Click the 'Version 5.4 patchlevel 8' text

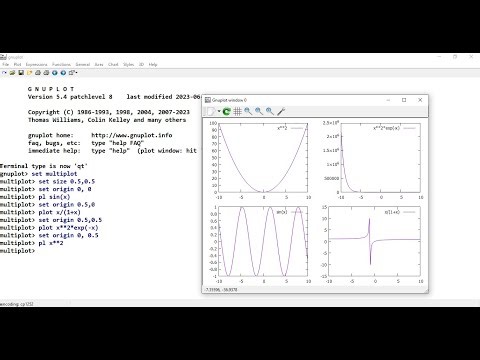(x=70, y=97)
